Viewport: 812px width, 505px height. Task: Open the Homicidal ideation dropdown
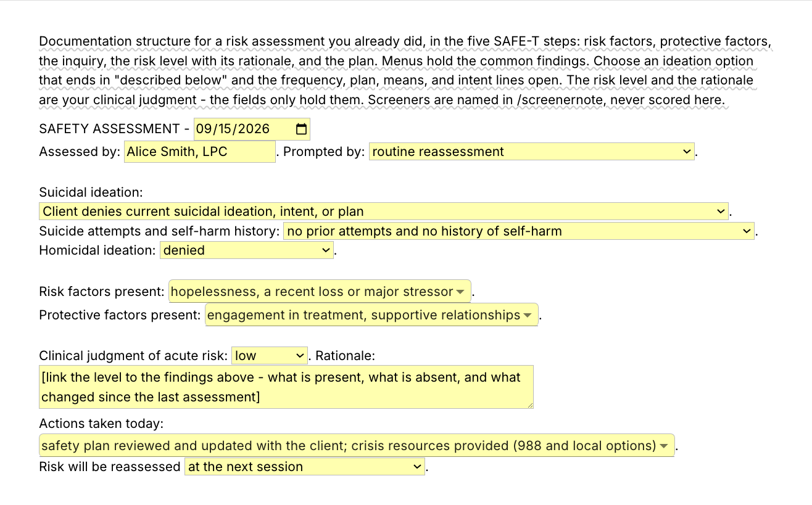[x=247, y=250]
